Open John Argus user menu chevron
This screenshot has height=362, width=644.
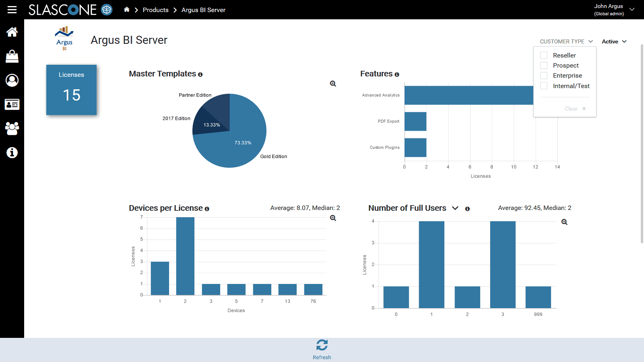[632, 9]
